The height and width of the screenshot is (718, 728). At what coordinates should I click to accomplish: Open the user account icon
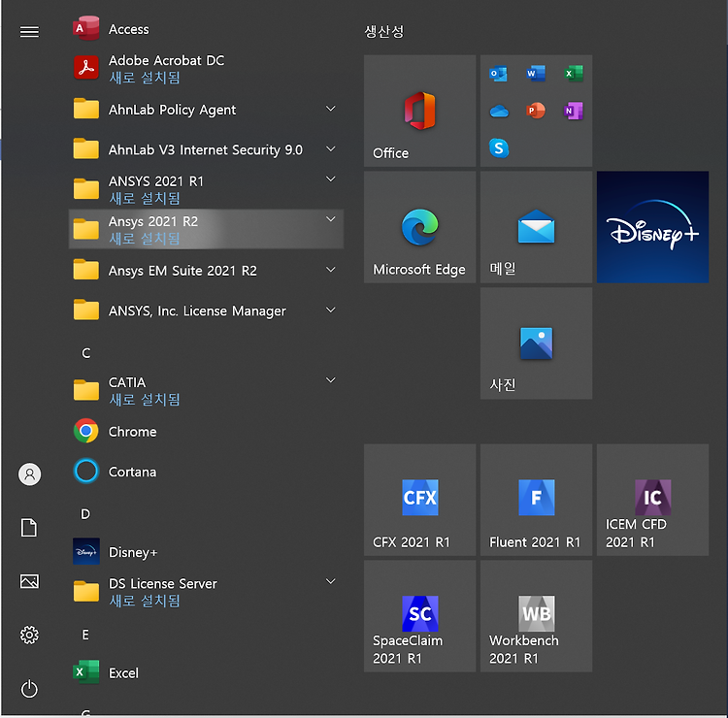30,474
